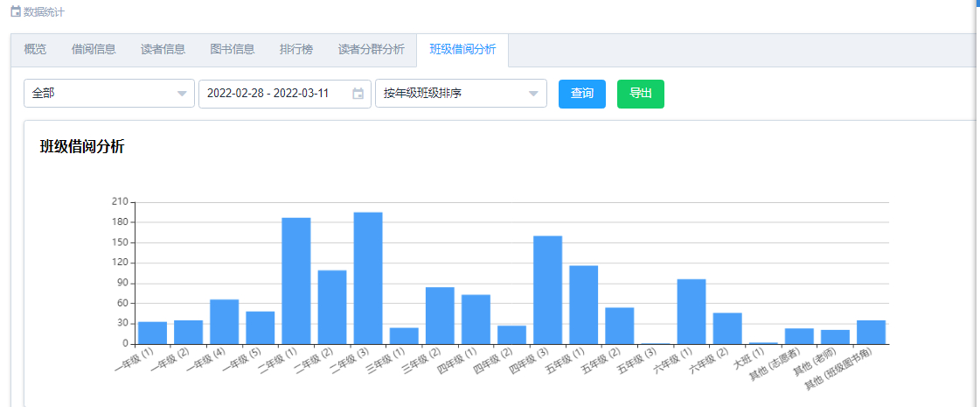Select the 班级借阅分析 tab
Viewport: 980px width, 407px height.
(x=462, y=50)
